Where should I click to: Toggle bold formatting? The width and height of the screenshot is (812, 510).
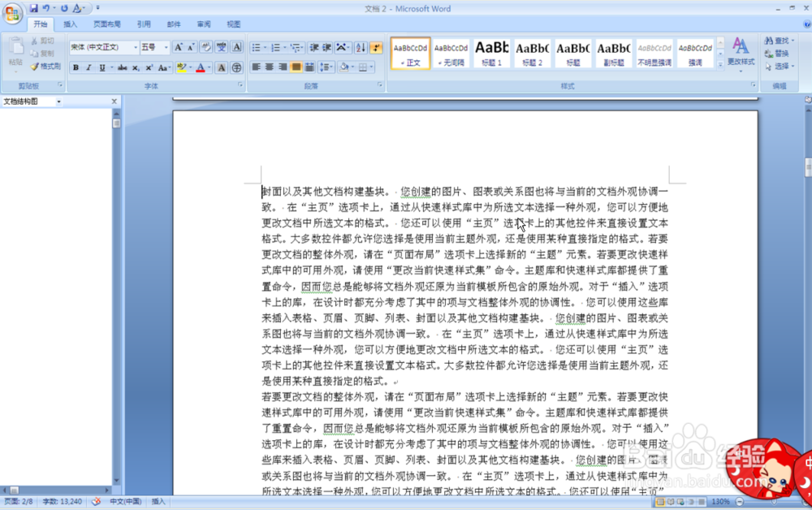coord(76,68)
